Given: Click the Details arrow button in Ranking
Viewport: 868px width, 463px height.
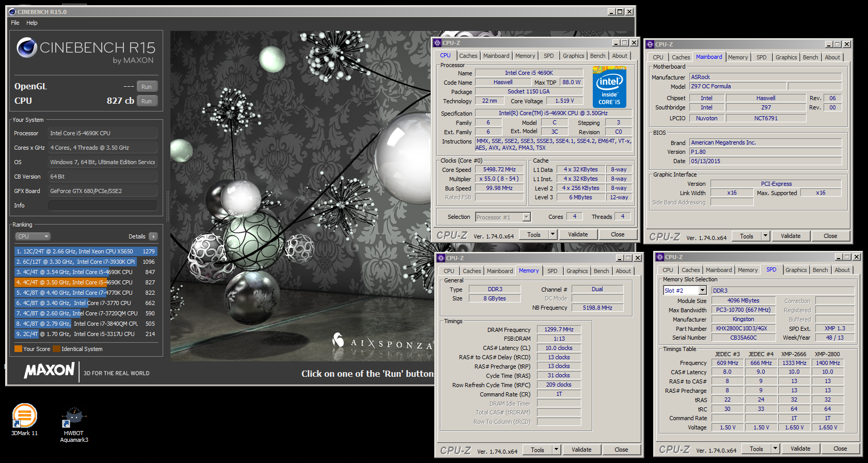Looking at the screenshot, I should point(153,236).
